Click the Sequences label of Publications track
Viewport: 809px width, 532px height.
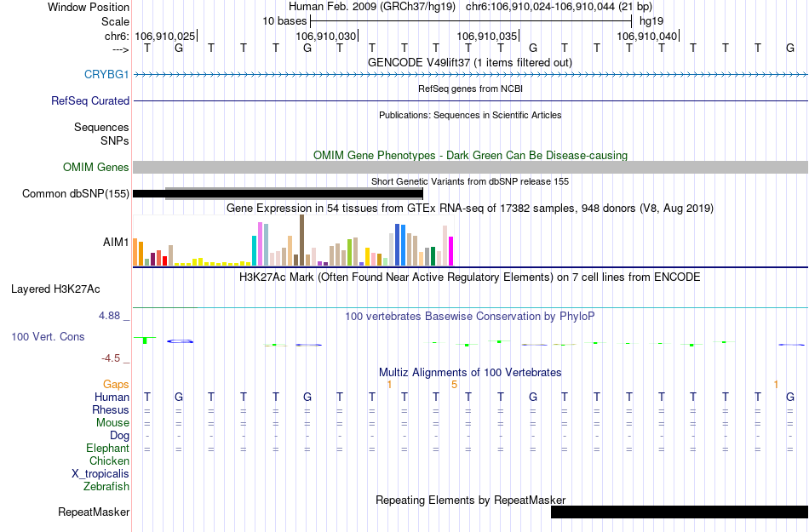101,128
